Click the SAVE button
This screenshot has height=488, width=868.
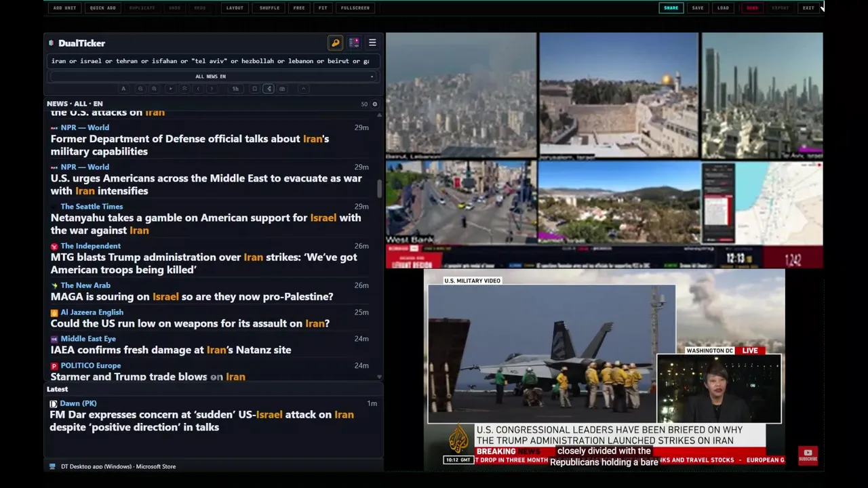tap(698, 8)
